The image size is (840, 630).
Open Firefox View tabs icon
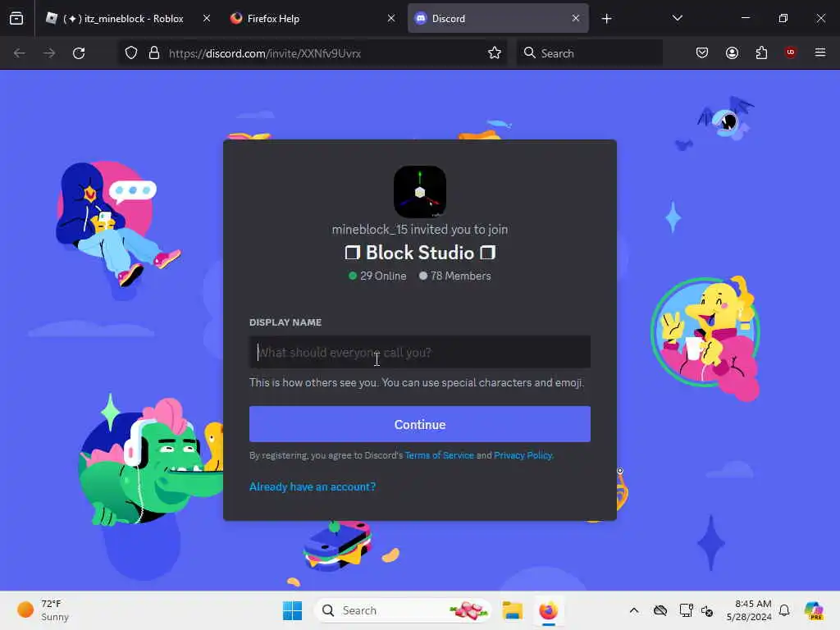click(16, 18)
